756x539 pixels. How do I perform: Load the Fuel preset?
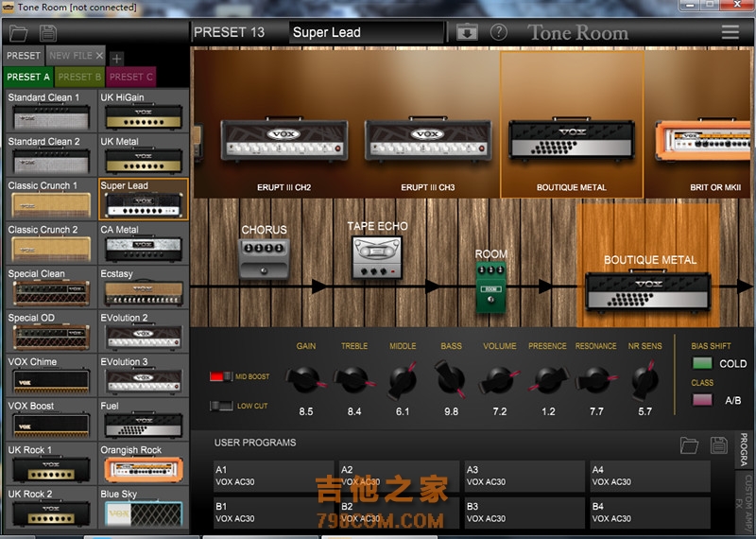click(144, 419)
